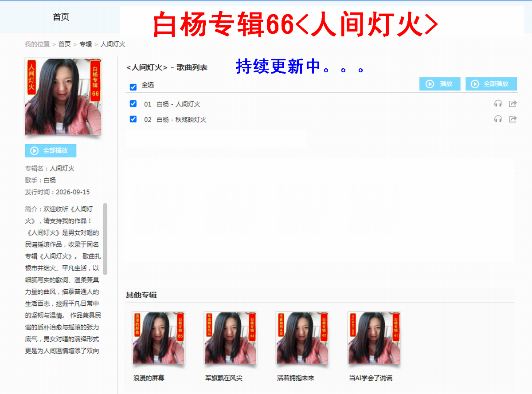Viewport: 532px width, 394px height.
Task: Click headphone icon for 秋殇映灯火 track
Action: (498, 119)
